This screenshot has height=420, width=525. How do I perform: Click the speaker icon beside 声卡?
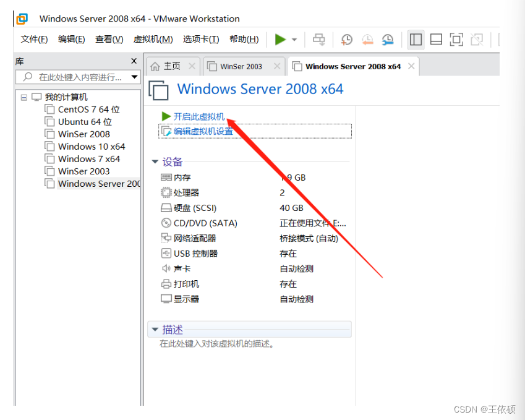[166, 268]
